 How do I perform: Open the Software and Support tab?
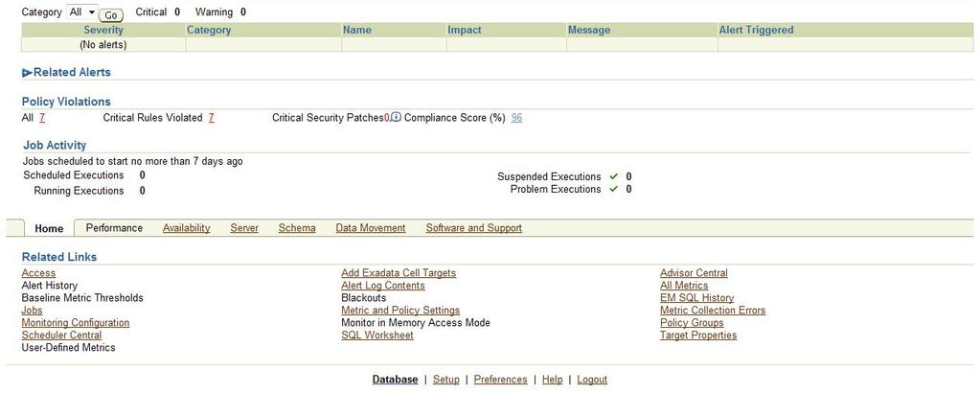pyautogui.click(x=474, y=228)
